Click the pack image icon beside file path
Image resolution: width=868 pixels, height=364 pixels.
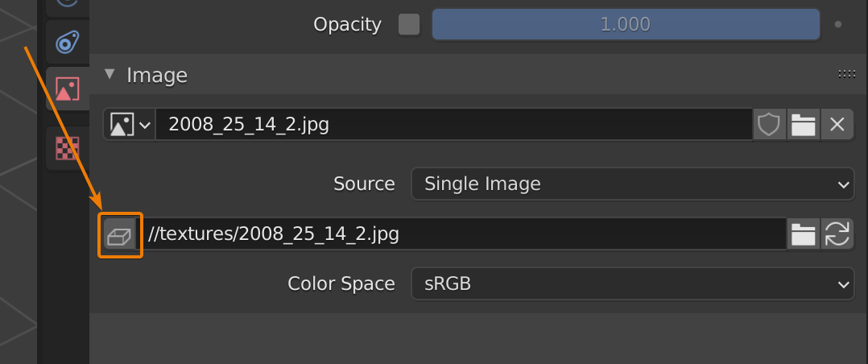coord(120,235)
